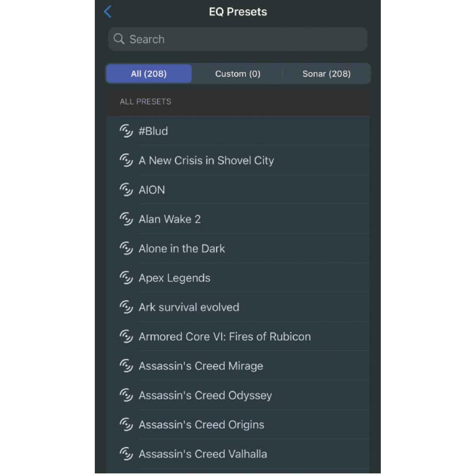Image resolution: width=476 pixels, height=476 pixels.
Task: Pick the Assassin's Creed Odyssey preset
Action: pyautogui.click(x=205, y=395)
